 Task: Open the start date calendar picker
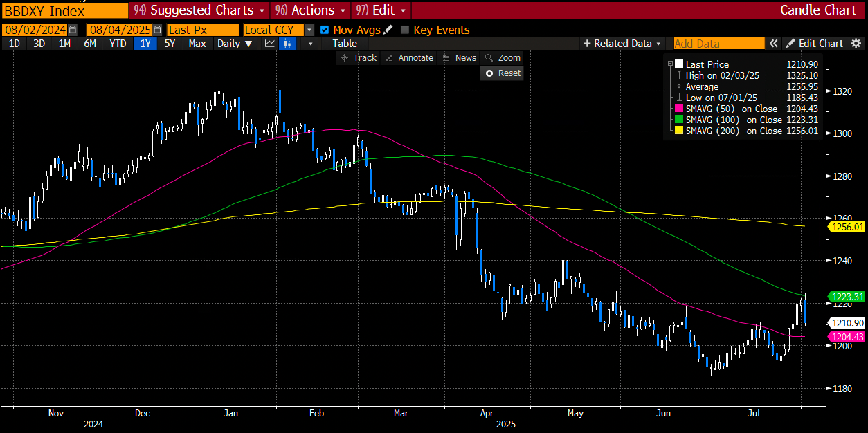(72, 30)
